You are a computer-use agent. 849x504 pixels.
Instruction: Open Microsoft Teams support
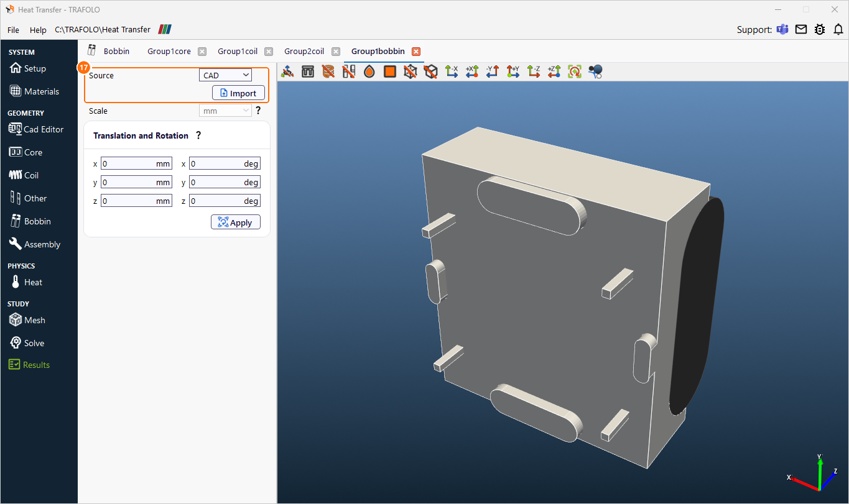pos(782,29)
